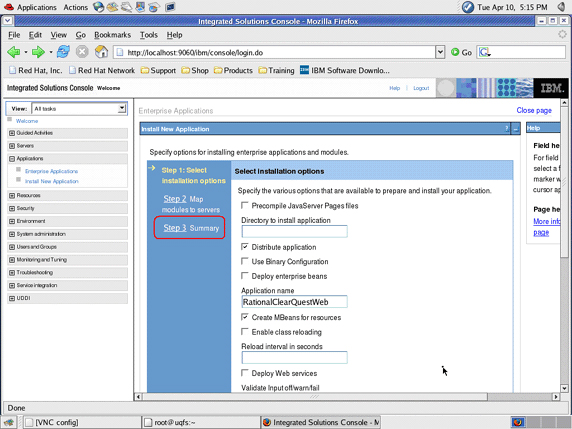Open Install New Application sidebar link
This screenshot has height=429, width=572.
click(51, 181)
